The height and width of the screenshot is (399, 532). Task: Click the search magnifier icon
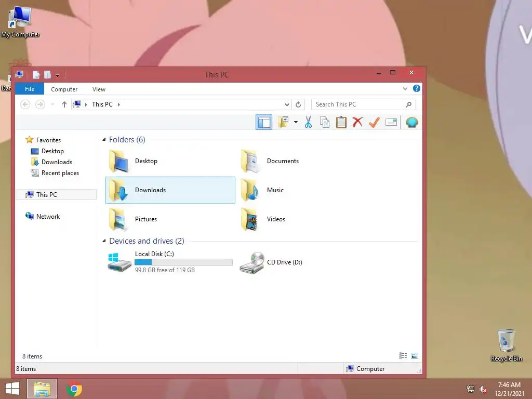409,104
